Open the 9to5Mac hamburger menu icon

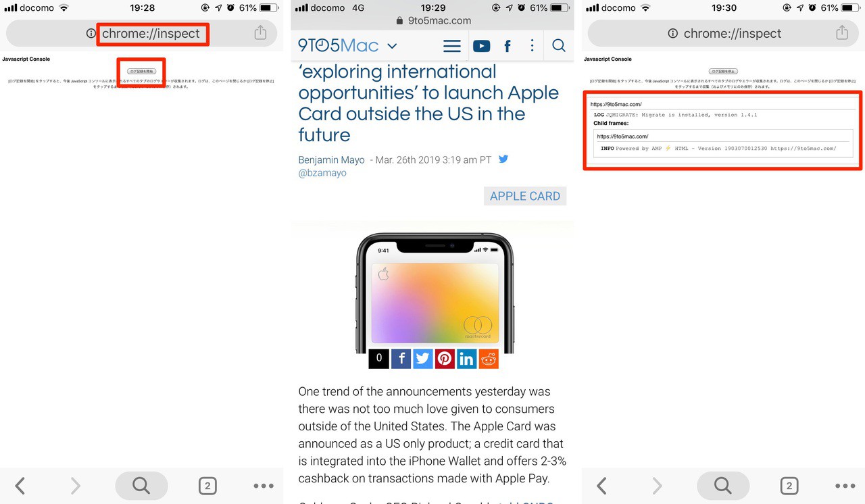click(x=452, y=46)
